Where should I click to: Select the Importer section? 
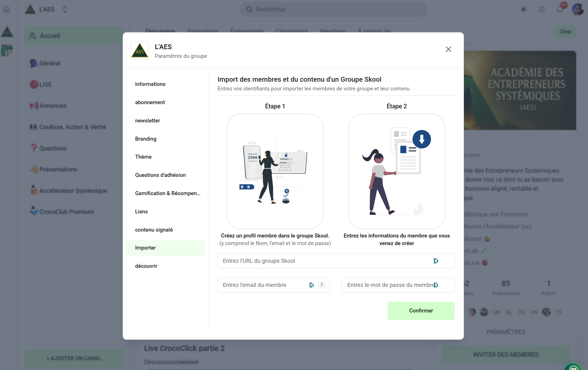(x=165, y=248)
